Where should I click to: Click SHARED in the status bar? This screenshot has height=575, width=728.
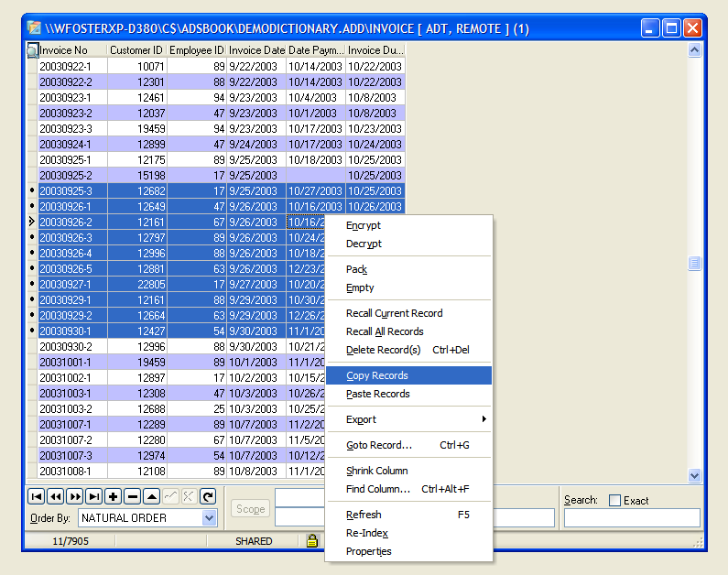tap(254, 541)
